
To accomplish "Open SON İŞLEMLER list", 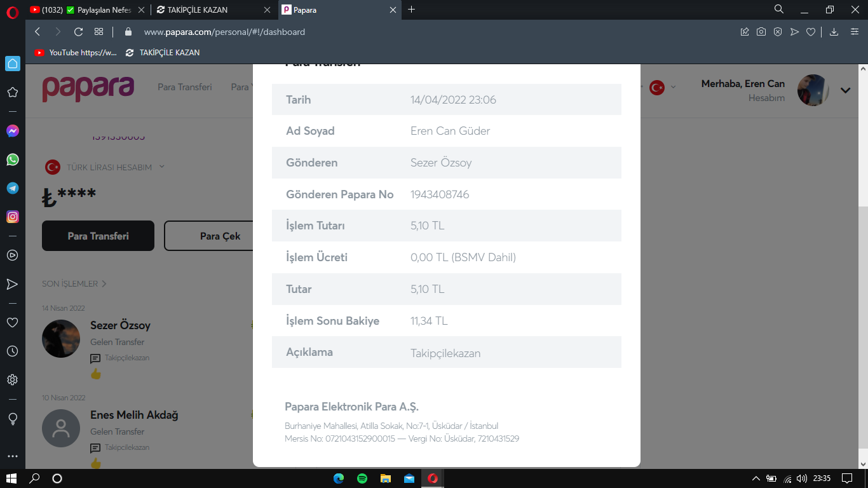I will click(x=74, y=283).
